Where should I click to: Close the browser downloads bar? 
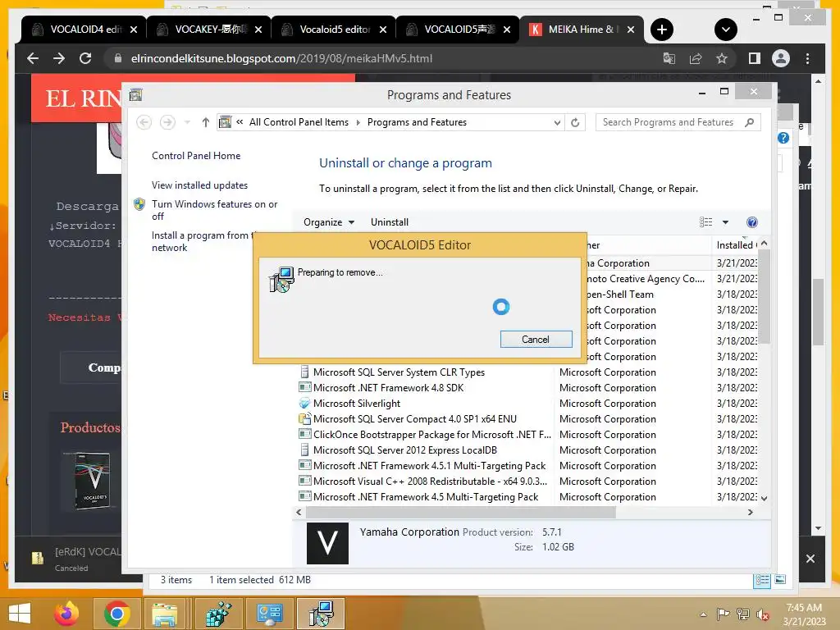[810, 559]
